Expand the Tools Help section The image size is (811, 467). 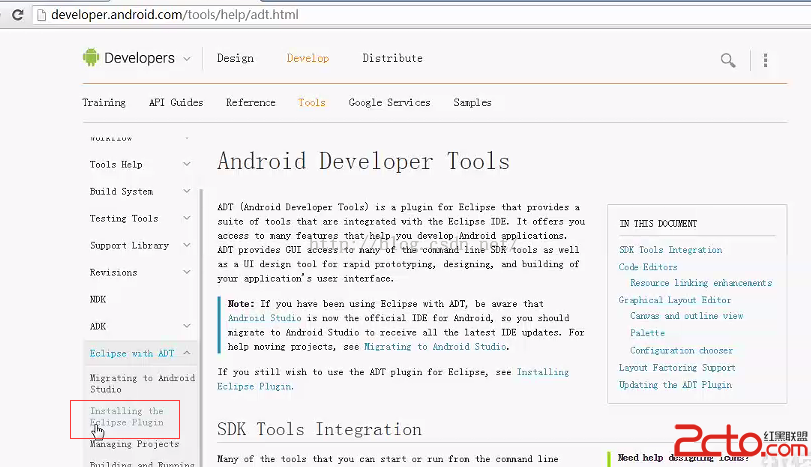point(186,164)
